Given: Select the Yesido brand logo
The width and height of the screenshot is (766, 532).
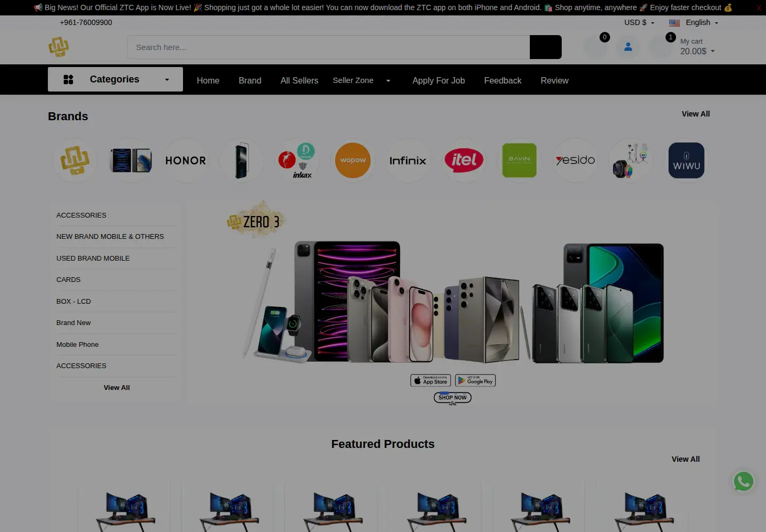Looking at the screenshot, I should [x=575, y=160].
